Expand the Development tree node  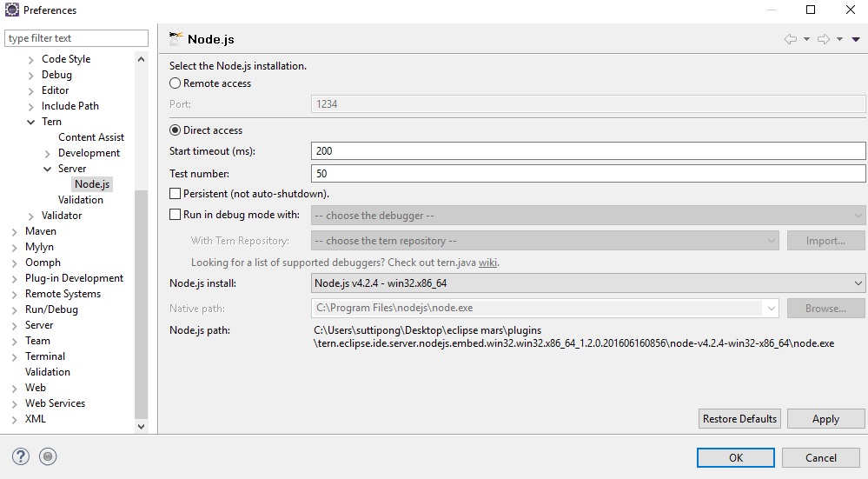48,153
